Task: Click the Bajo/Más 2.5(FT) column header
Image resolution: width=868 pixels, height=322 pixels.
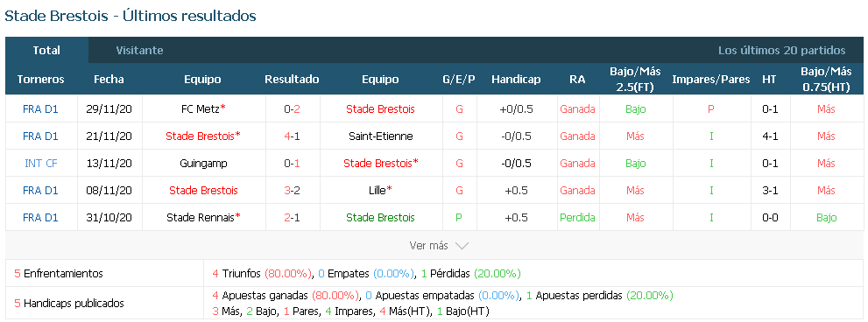Action: point(635,79)
